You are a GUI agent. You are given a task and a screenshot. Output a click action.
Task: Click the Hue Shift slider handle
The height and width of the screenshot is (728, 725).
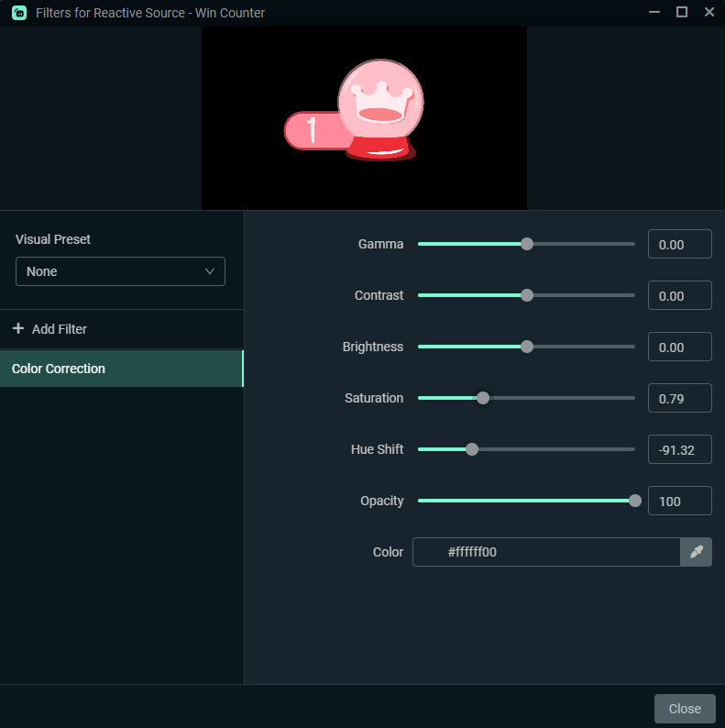pos(472,449)
